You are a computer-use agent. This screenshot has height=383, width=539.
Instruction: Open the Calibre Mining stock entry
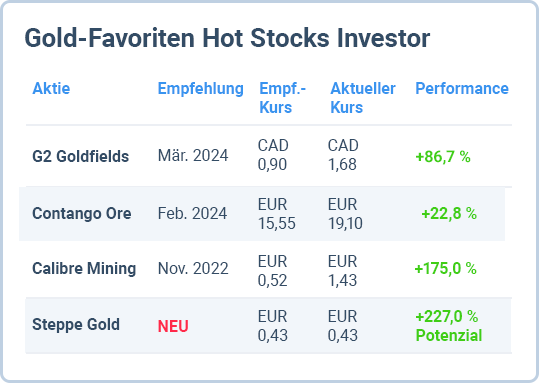pyautogui.click(x=84, y=269)
